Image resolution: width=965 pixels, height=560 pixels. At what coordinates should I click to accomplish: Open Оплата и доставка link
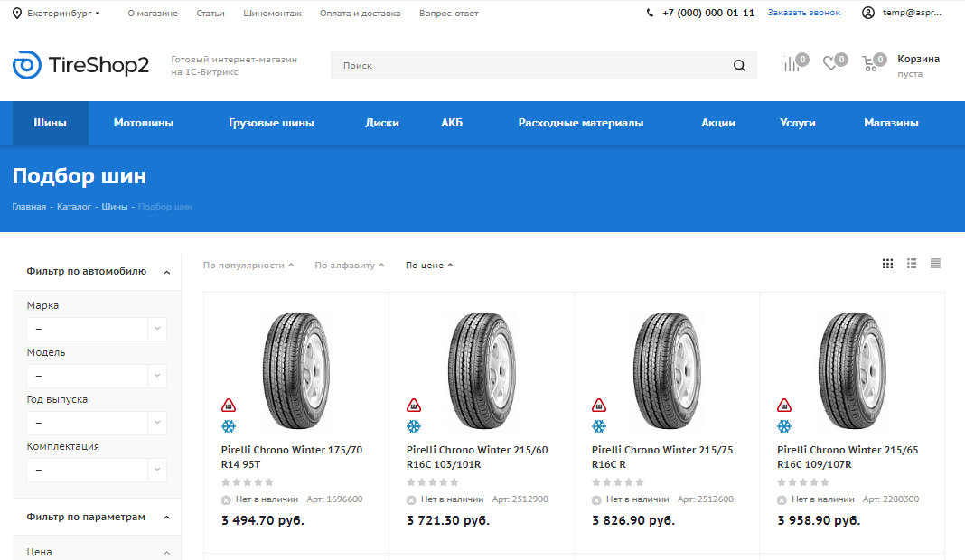point(360,13)
